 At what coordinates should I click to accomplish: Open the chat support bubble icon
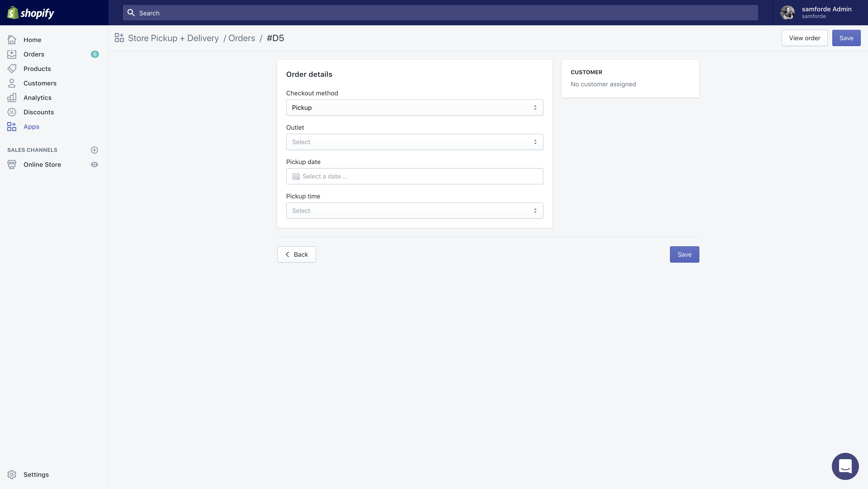click(x=845, y=466)
